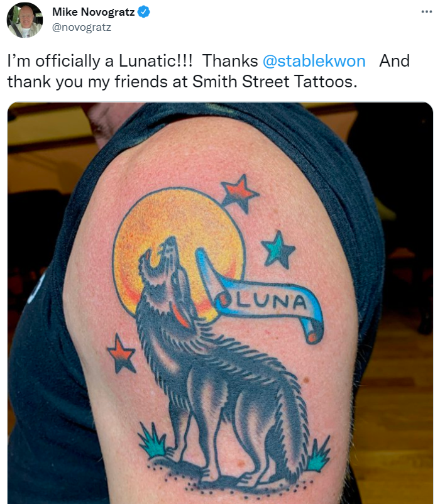Click the teal grass tuft at left of wolf
The image size is (440, 504).
coord(152,441)
